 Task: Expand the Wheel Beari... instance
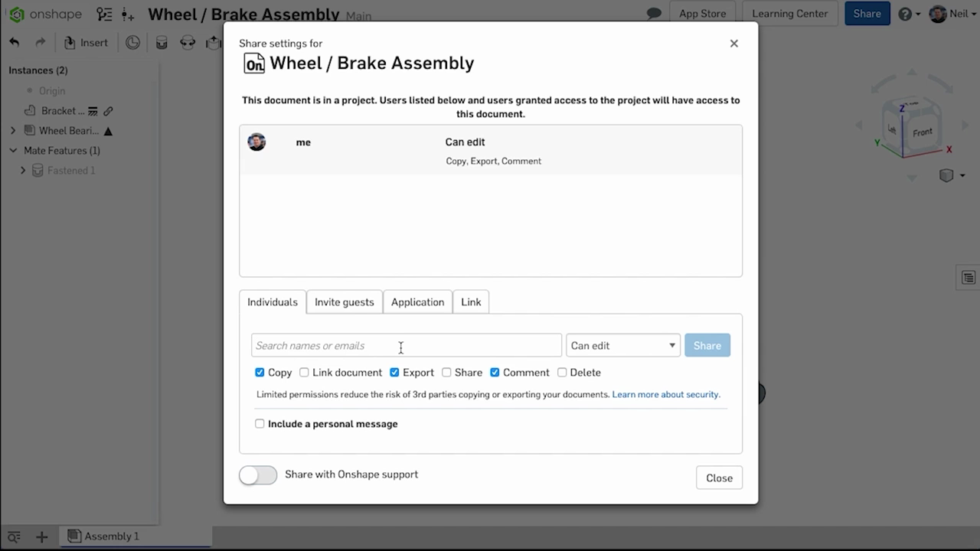point(13,131)
